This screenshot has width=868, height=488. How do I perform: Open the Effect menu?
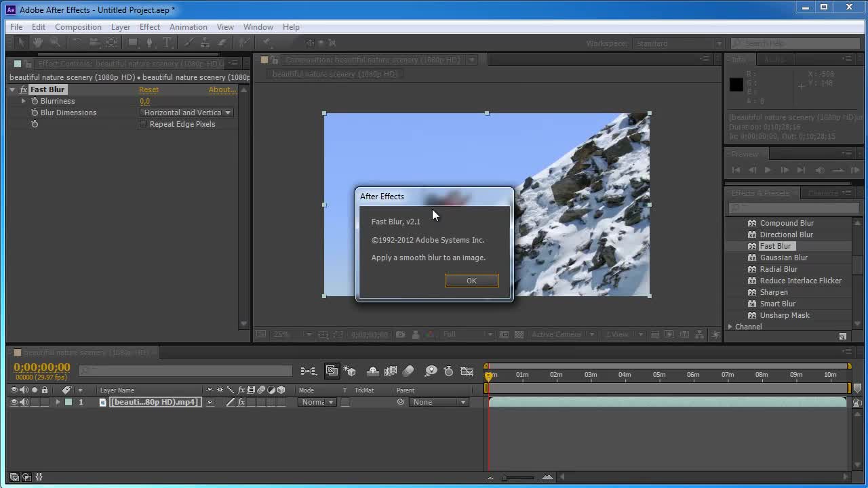pos(150,27)
